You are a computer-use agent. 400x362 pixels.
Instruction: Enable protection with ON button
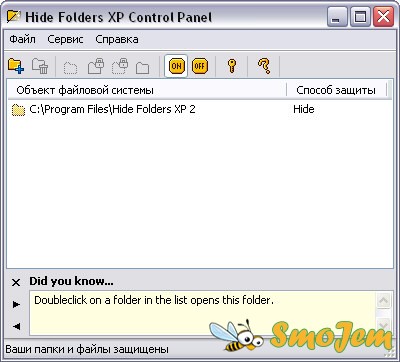coord(176,66)
